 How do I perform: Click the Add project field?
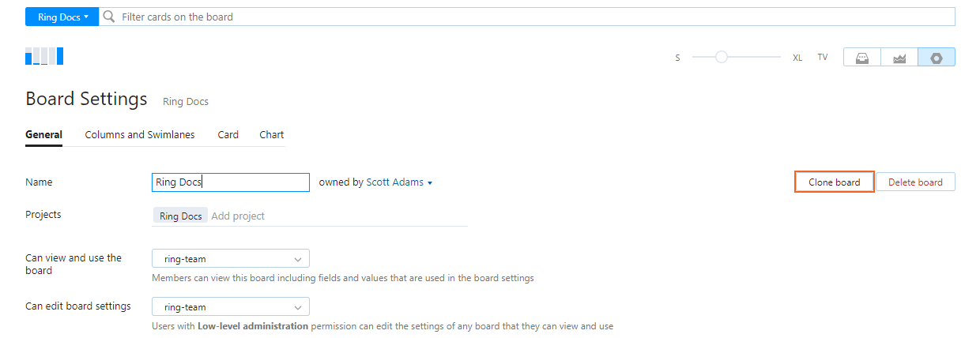click(x=238, y=216)
